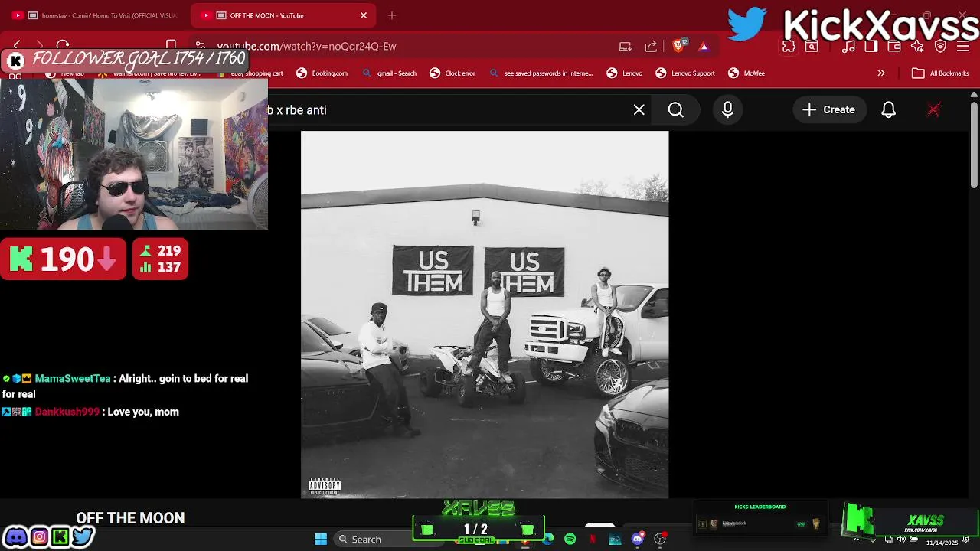
Task: Click the taskbar date 11/14/2025
Action: 942,543
